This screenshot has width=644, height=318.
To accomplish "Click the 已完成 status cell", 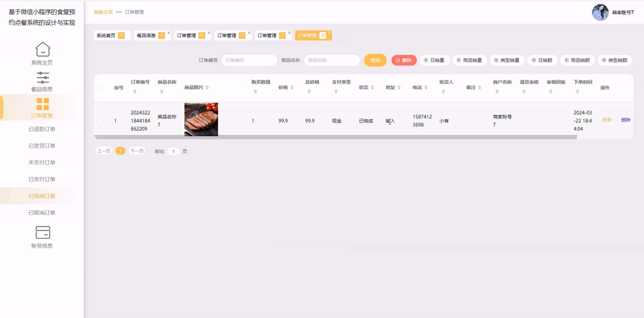I will [x=366, y=121].
